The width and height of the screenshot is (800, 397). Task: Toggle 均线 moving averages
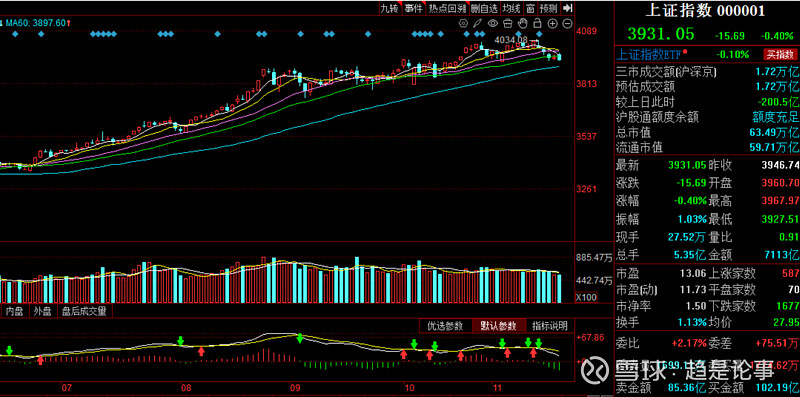[x=511, y=8]
